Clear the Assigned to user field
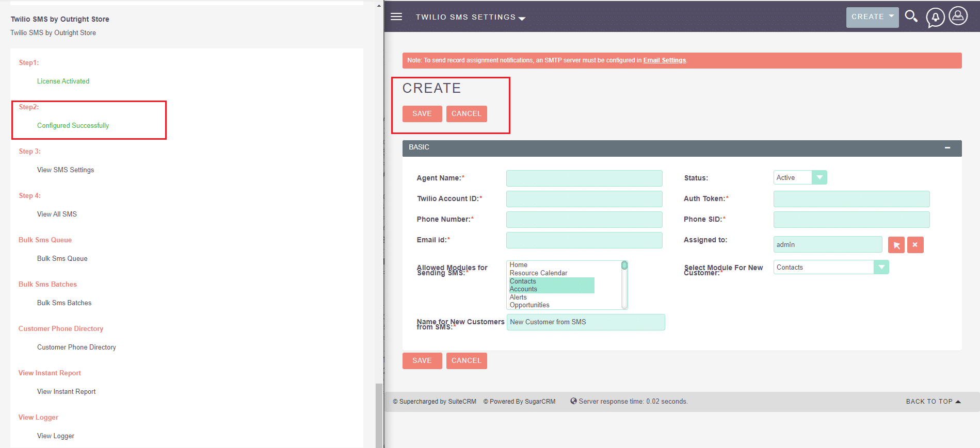 click(x=915, y=245)
